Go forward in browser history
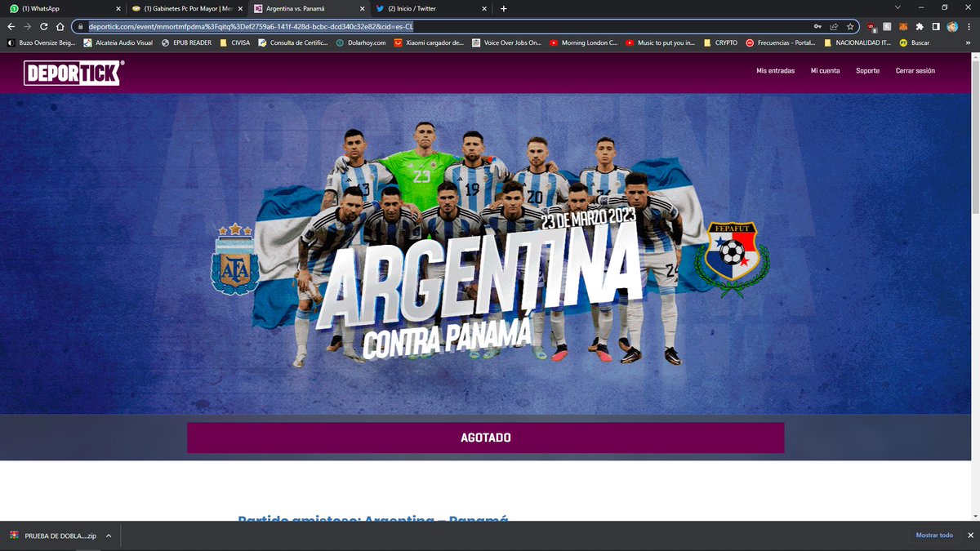The image size is (980, 551). point(28,26)
